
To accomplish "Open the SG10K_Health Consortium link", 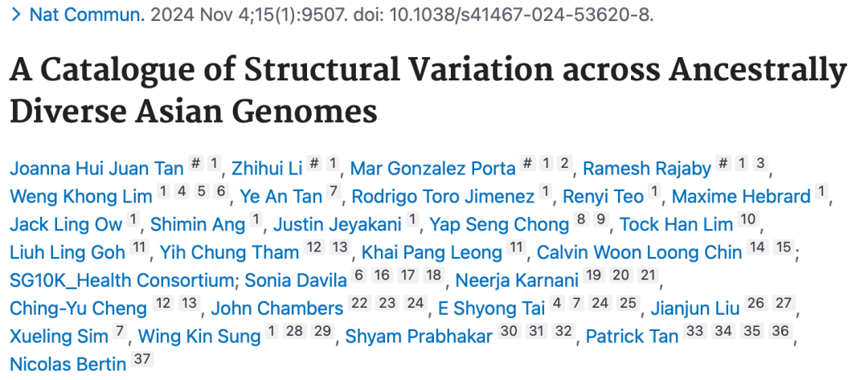I will (121, 280).
